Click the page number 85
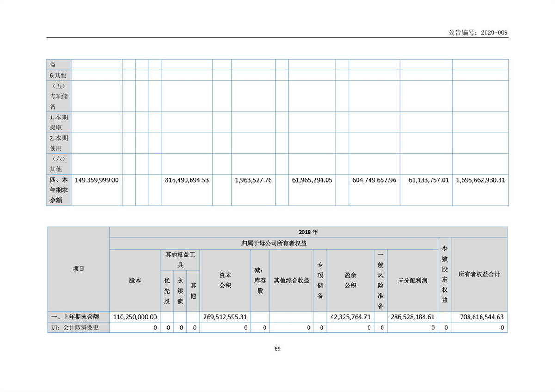 coord(277,349)
